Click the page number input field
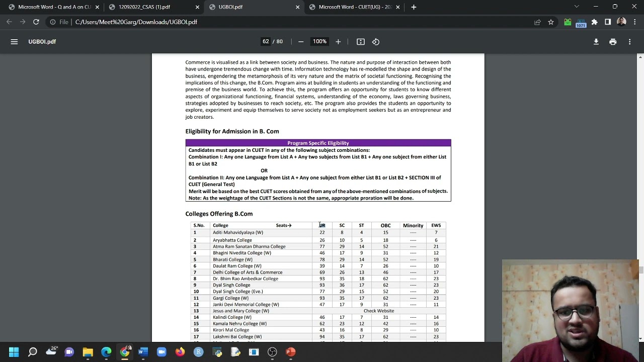The height and width of the screenshot is (362, 644). (266, 42)
